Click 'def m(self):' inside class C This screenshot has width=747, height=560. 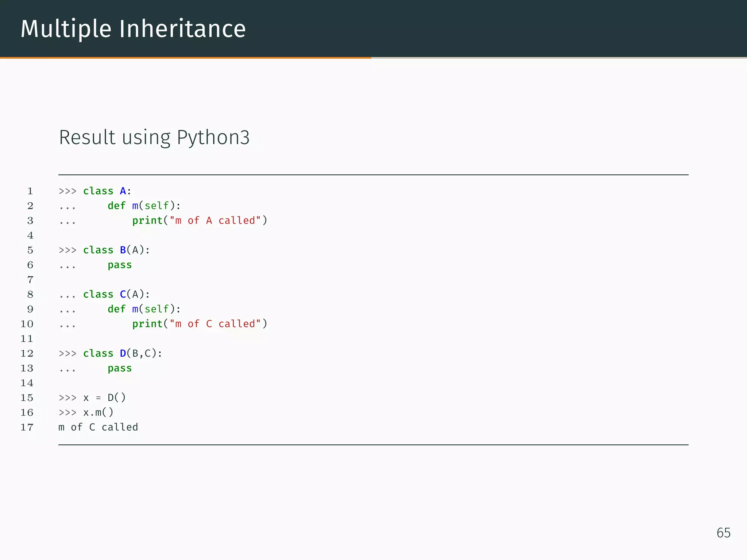pyautogui.click(x=144, y=309)
